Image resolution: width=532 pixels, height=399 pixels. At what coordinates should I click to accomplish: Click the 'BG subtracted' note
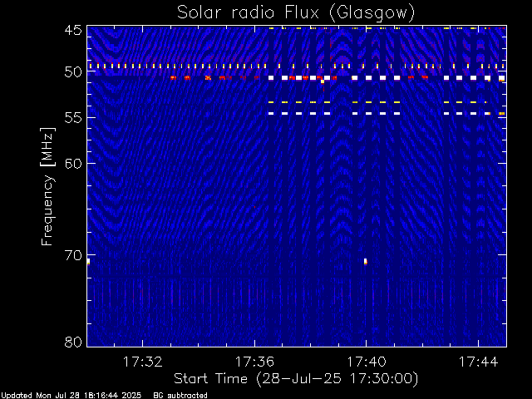tap(180, 396)
